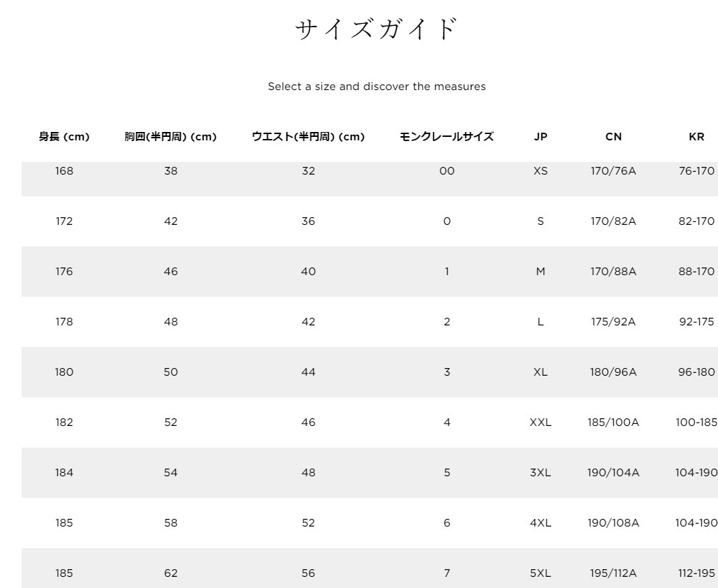Screen dimensions: 718x588
Task: Click the モンクレールサイズ column header
Action: 446,137
